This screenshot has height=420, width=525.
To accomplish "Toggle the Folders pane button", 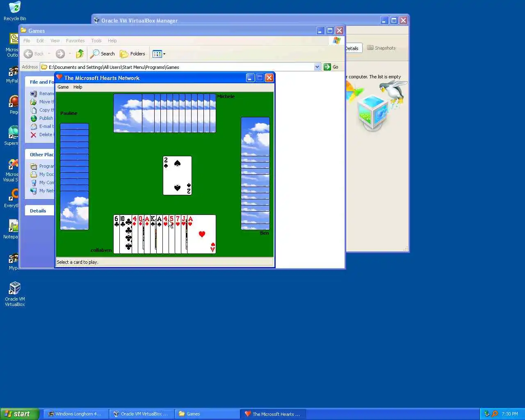I will pos(132,54).
